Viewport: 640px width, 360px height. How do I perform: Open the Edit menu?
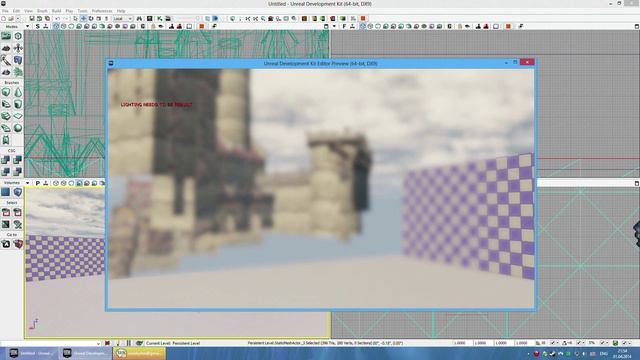[x=16, y=11]
